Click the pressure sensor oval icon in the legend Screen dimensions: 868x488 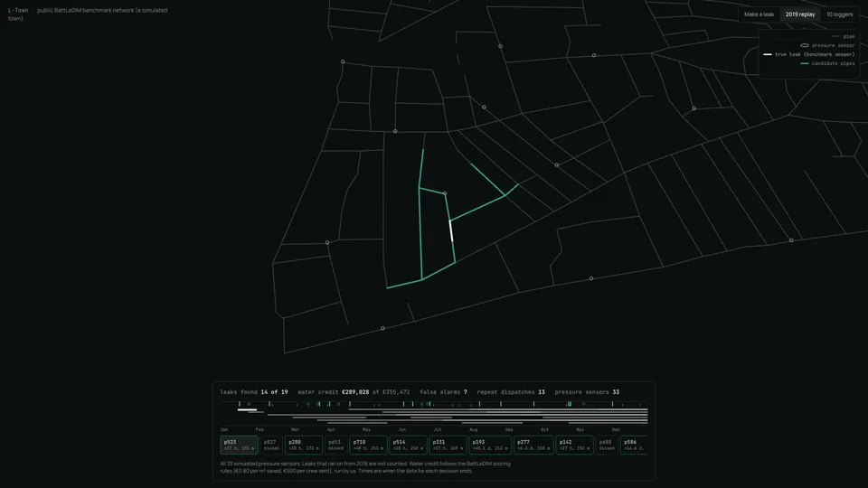point(805,45)
